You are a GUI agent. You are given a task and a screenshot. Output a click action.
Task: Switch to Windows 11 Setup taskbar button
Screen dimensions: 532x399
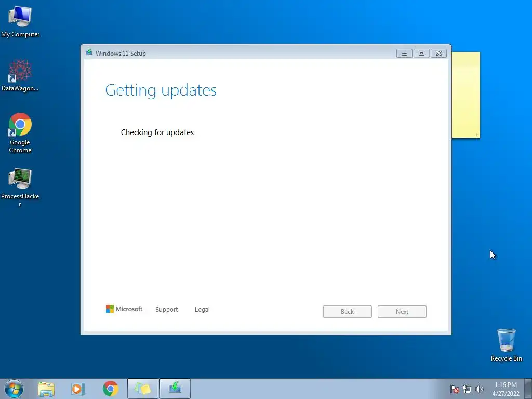point(175,389)
